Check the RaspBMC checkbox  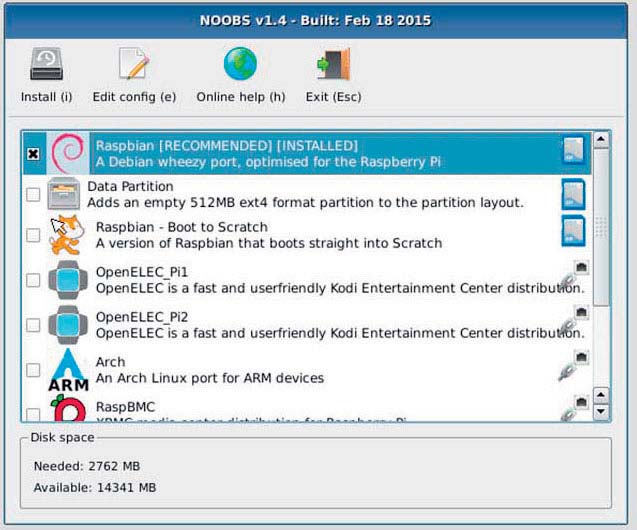pos(33,415)
